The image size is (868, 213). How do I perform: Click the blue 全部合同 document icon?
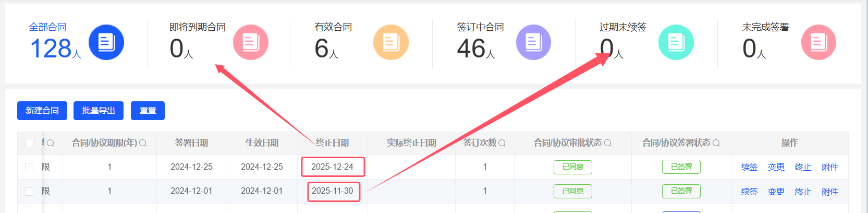106,42
